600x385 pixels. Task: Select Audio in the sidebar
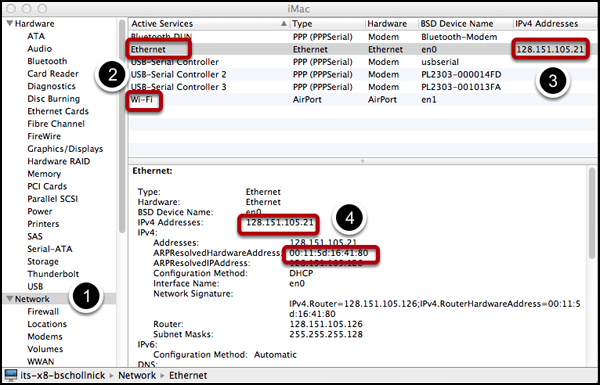point(39,49)
